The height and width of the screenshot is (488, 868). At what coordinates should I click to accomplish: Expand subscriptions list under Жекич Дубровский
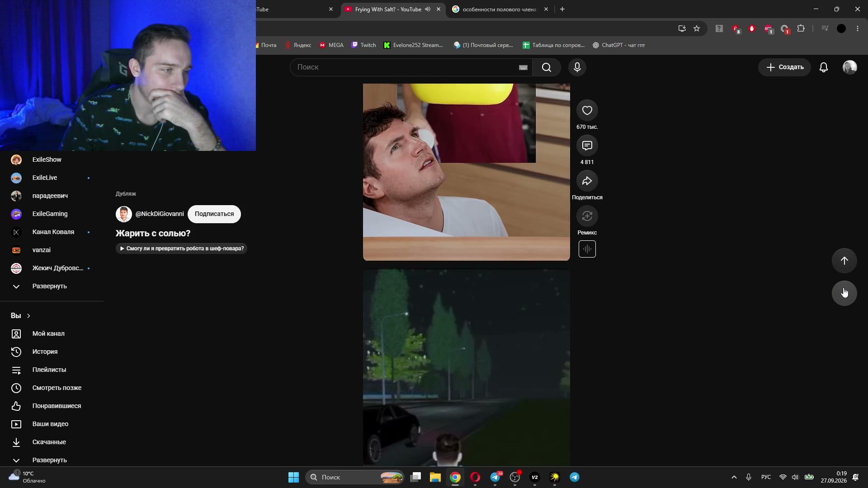(50, 286)
